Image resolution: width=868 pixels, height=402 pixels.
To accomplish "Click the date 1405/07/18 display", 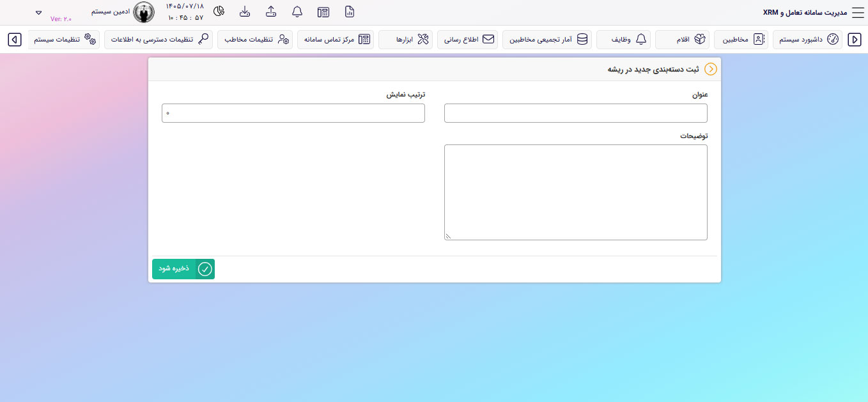I will (x=185, y=6).
